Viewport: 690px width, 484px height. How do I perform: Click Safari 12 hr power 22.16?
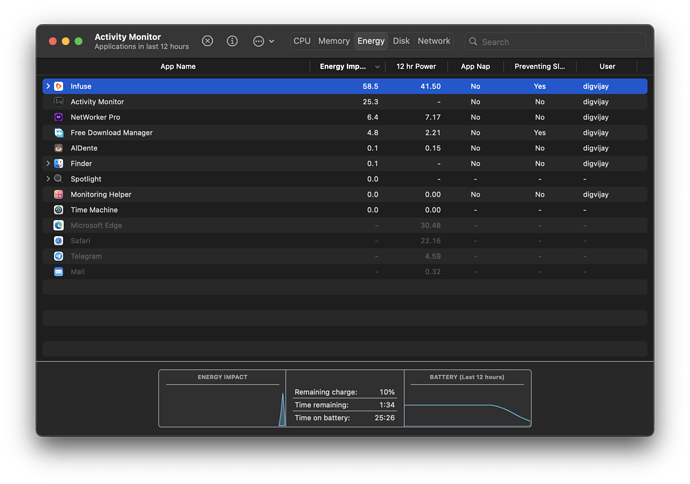430,241
